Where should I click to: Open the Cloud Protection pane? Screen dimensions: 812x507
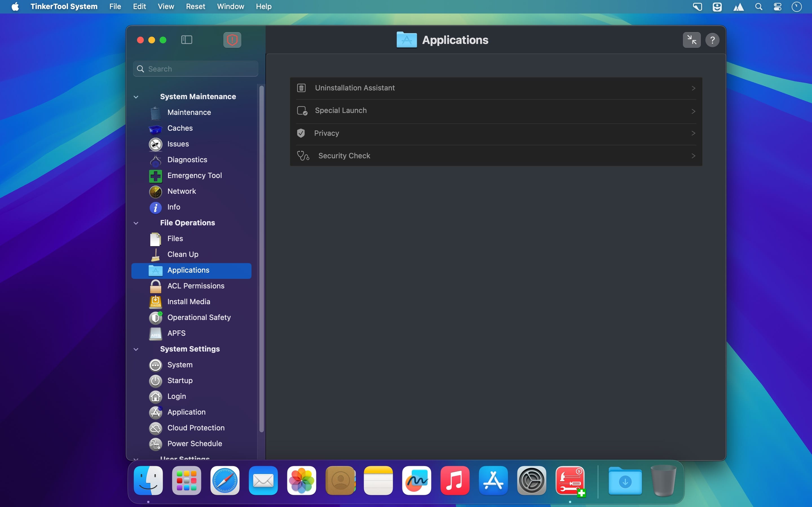click(196, 428)
